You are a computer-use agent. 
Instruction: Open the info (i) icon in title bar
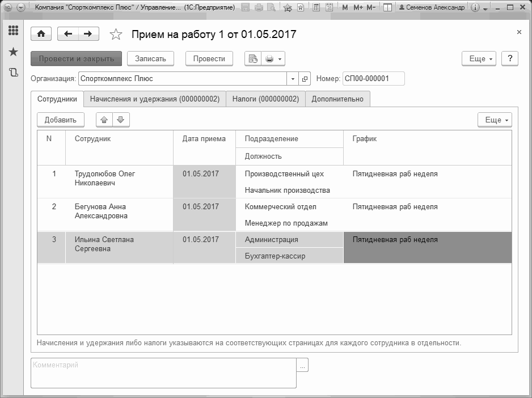click(x=475, y=7)
